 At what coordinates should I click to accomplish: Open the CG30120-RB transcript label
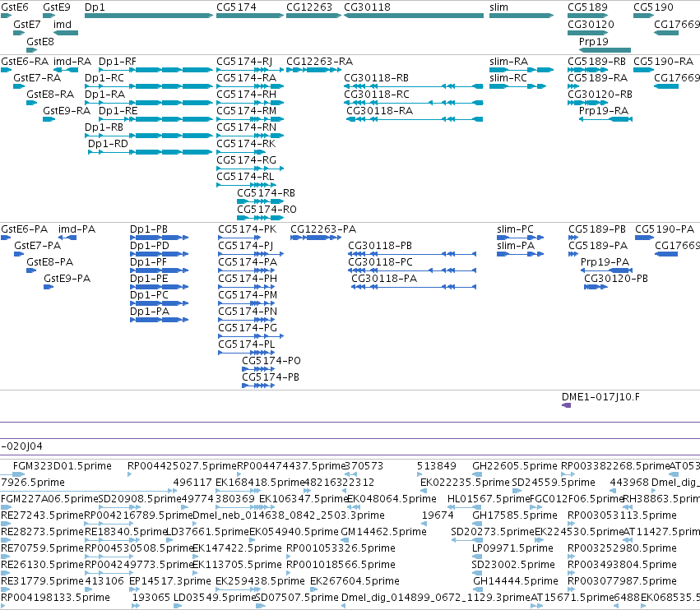600,95
